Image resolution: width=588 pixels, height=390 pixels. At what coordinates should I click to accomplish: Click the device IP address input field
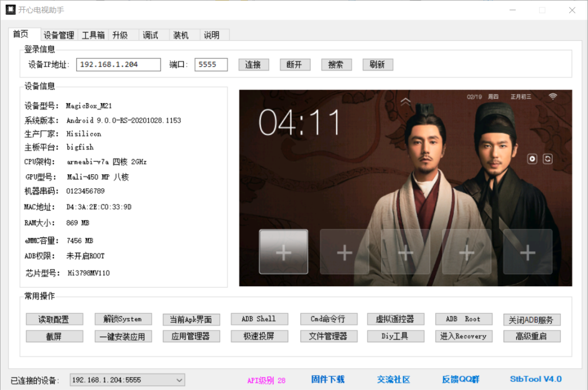pyautogui.click(x=118, y=65)
